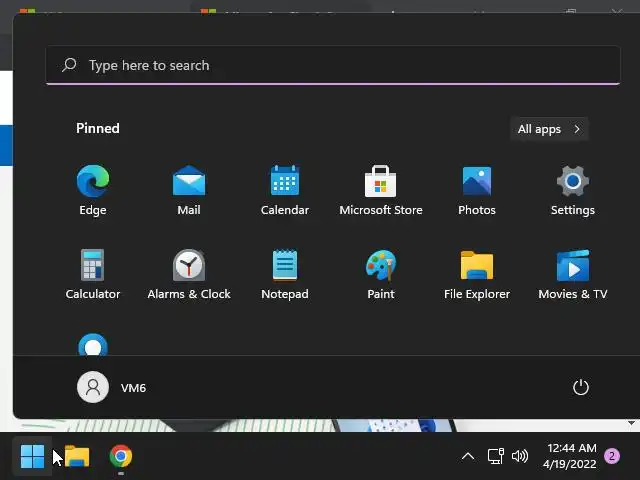Launch the Paint app

pos(381,274)
